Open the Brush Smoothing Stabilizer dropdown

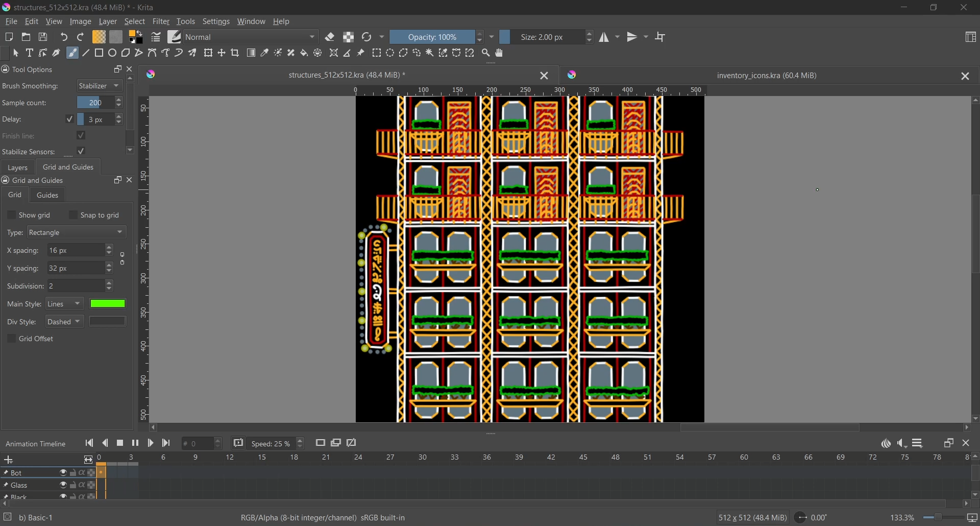100,86
